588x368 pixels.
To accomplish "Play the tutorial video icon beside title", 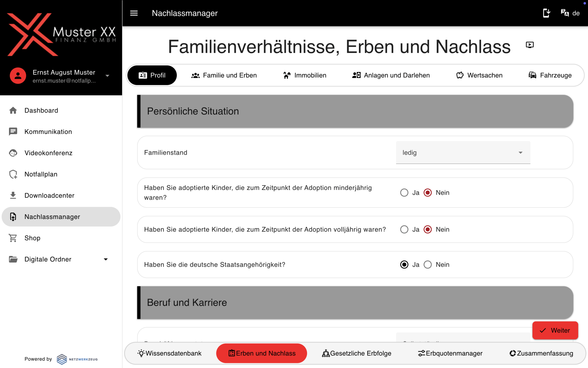I will (530, 45).
